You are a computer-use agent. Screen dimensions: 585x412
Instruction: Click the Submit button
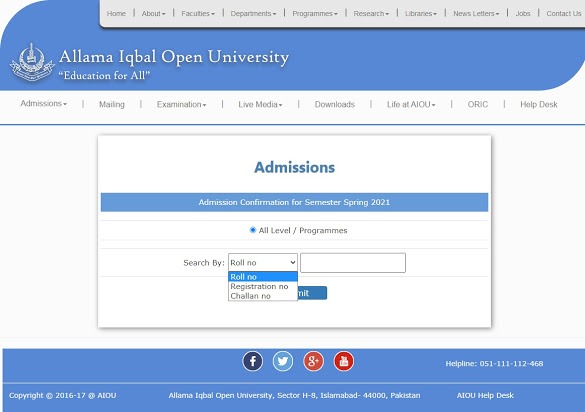coord(312,293)
